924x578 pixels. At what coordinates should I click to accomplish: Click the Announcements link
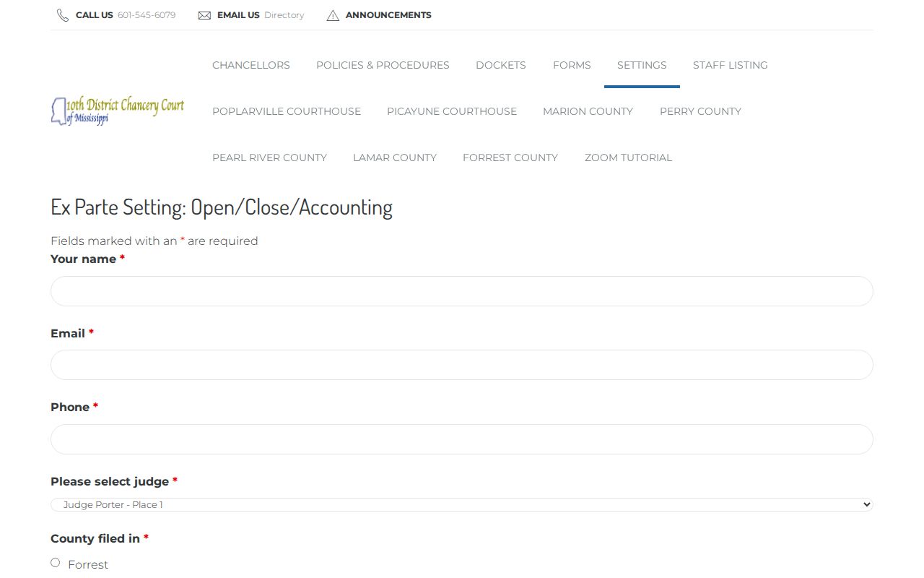click(x=388, y=15)
